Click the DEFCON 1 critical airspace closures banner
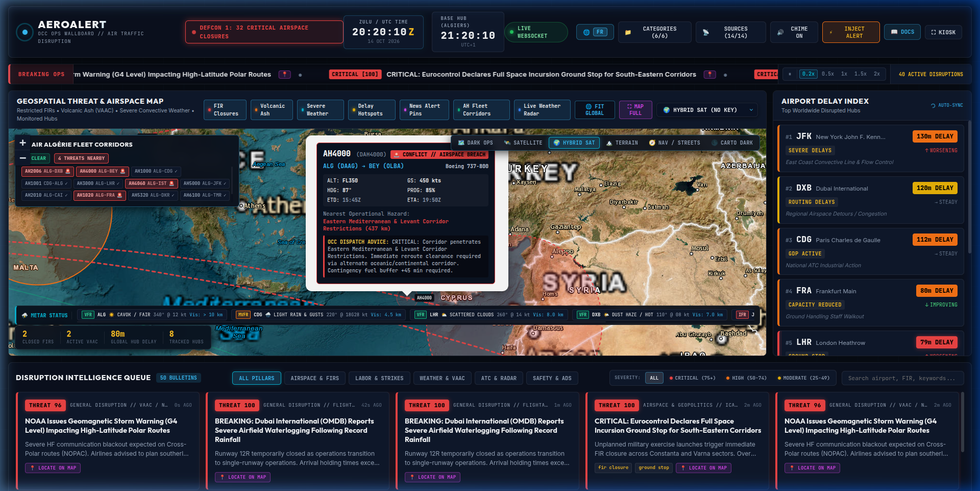 click(264, 32)
